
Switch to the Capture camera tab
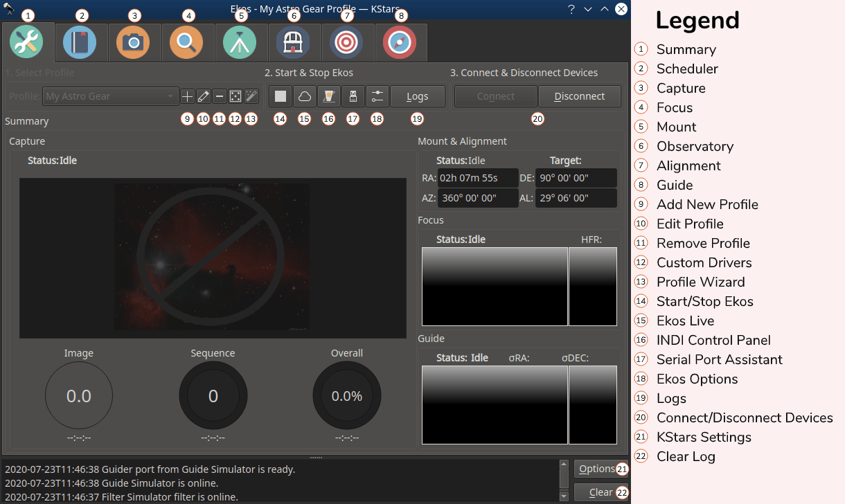point(134,43)
